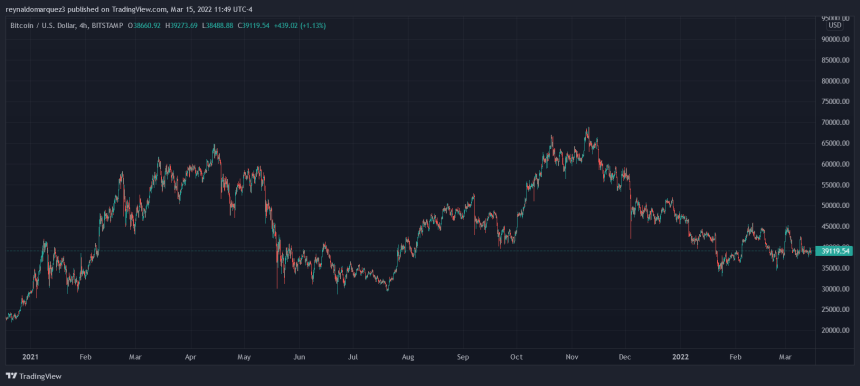Click the Dec time axis label
This screenshot has height=386, width=860.
pos(625,357)
